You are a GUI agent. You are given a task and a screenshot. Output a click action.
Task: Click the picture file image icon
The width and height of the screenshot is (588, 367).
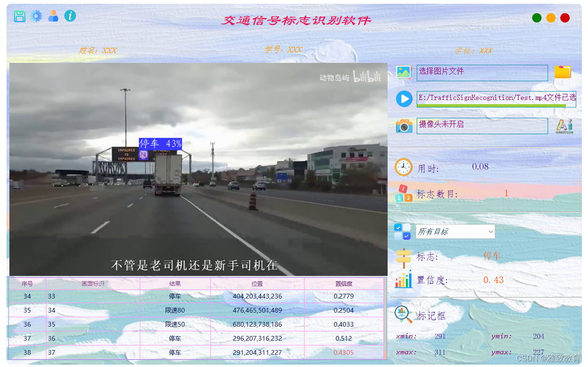404,72
